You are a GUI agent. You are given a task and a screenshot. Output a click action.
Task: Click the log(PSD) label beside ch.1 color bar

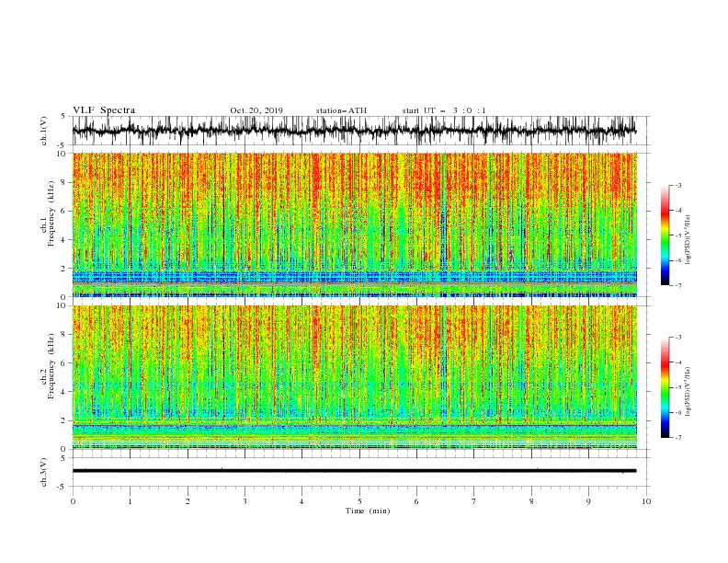click(688, 240)
